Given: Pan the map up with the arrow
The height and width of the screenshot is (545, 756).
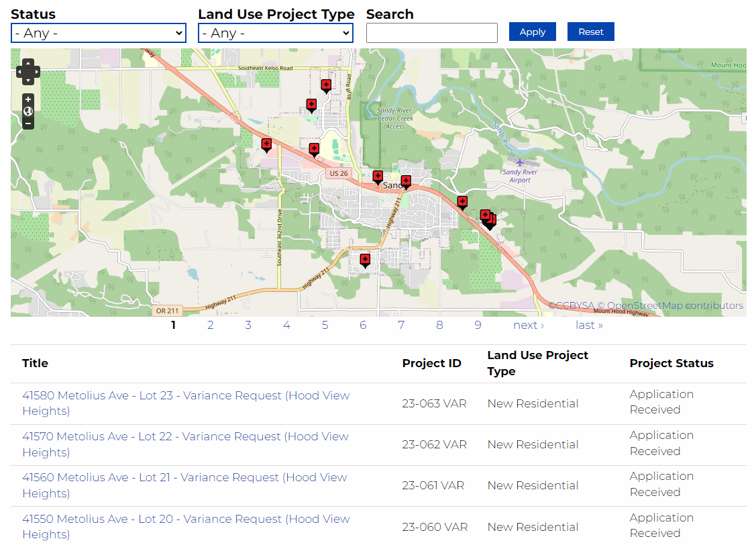Looking at the screenshot, I should (x=28, y=62).
